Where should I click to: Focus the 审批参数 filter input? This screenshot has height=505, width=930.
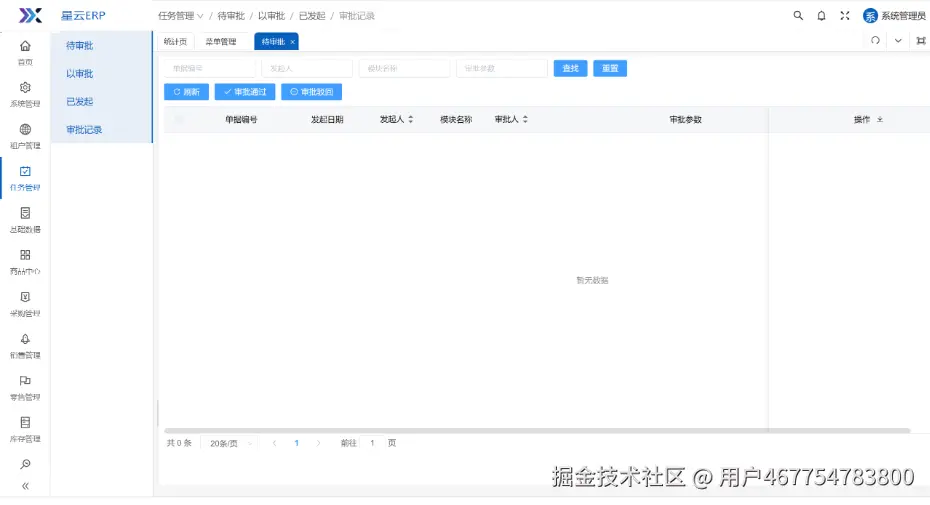(502, 68)
